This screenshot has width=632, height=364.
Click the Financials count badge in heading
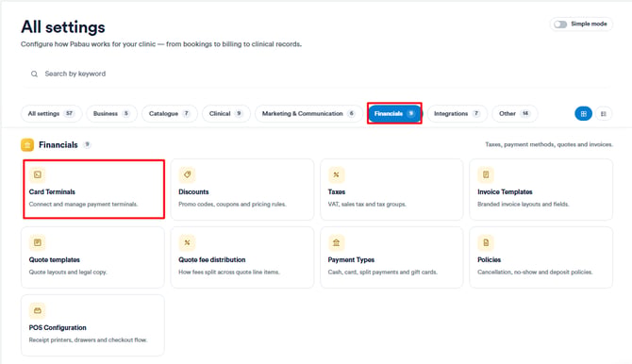pos(87,144)
